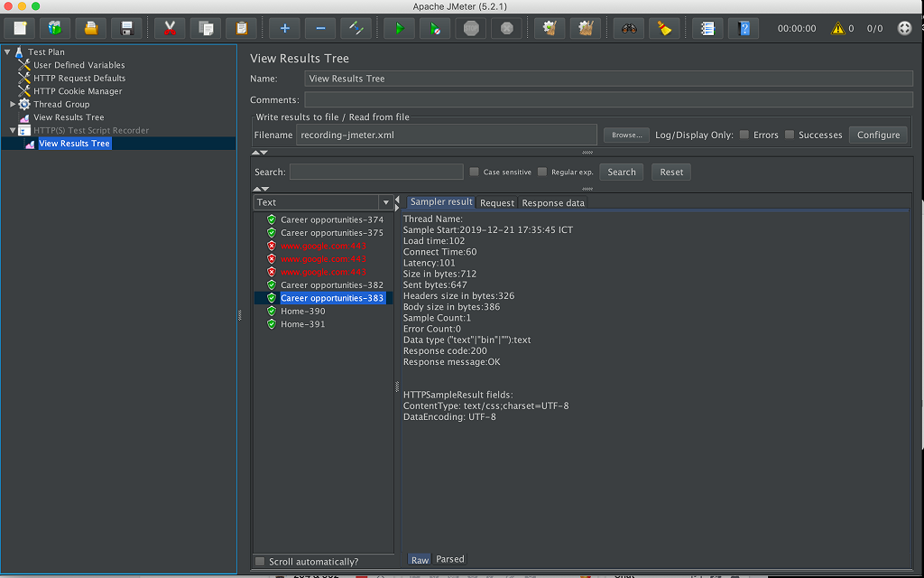The width and height of the screenshot is (924, 578).
Task: Click the Add plus toolbar icon
Action: tap(284, 28)
